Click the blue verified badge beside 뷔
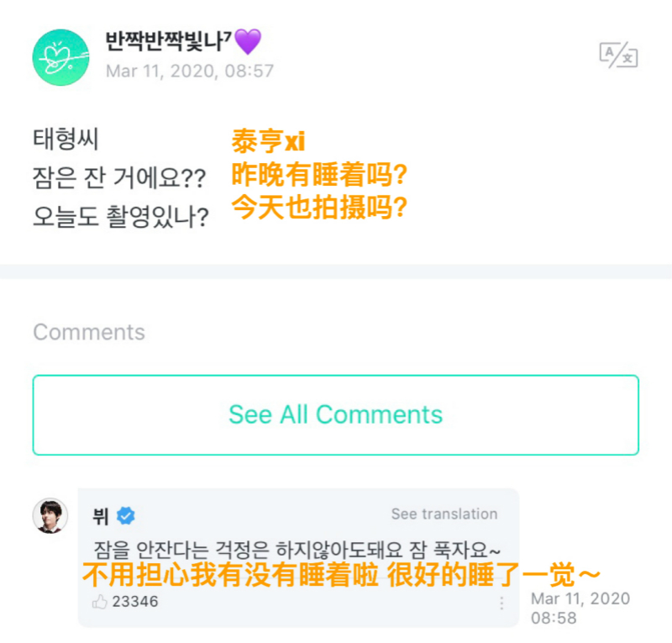672x643 pixels. point(126,515)
